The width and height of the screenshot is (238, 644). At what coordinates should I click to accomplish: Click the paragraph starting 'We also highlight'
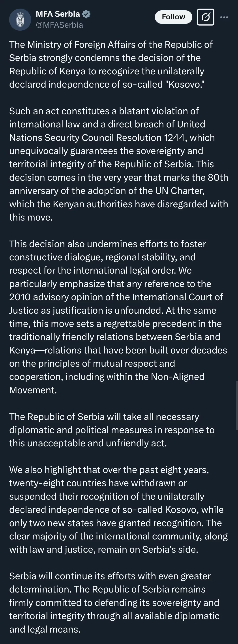point(118,510)
